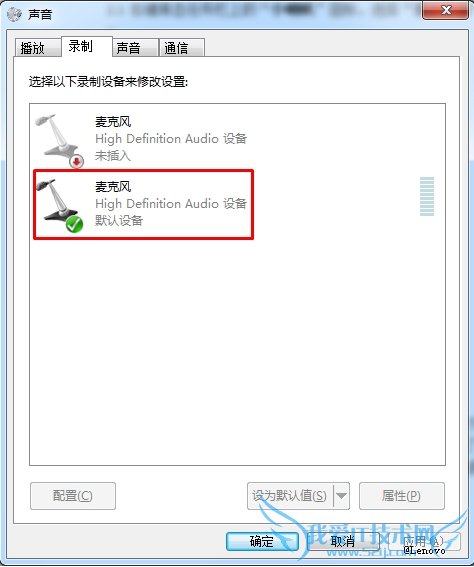This screenshot has height=567, width=474.
Task: Click the 应用(A) button
Action: tap(424, 541)
